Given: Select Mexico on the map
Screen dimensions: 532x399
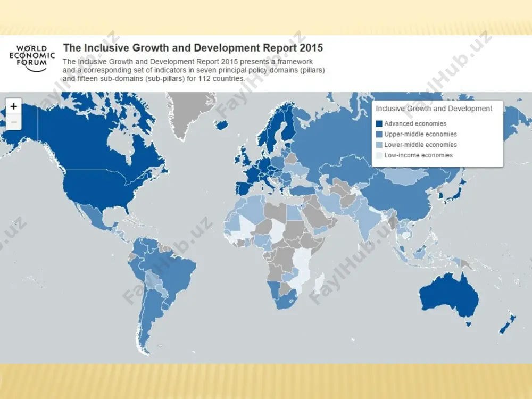Looking at the screenshot, I should (95, 217).
